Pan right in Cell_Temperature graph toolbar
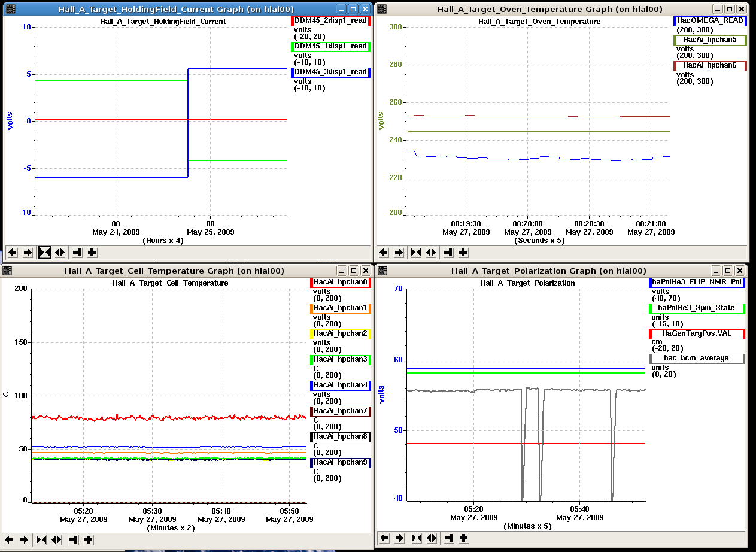 [25, 539]
